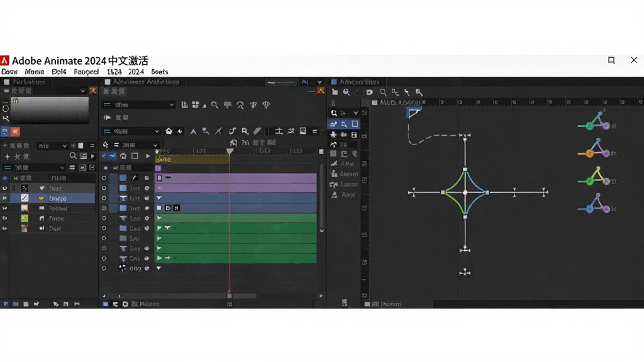Toggle visibility of green layer with plus icon

[104, 258]
